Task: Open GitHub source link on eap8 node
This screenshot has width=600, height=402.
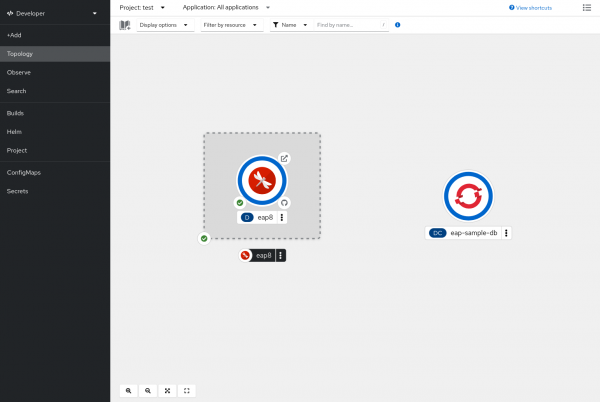Action: click(284, 202)
